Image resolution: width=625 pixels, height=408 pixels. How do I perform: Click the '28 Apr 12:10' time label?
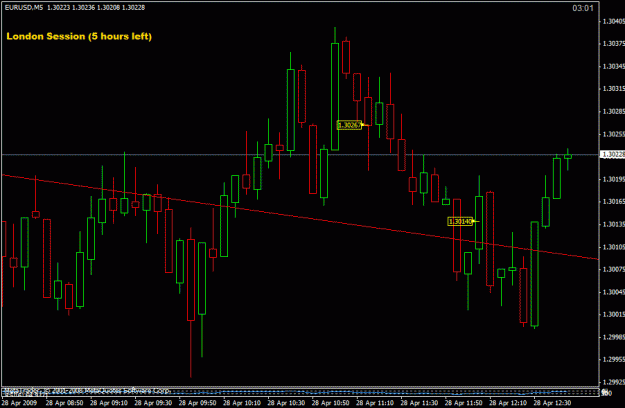(x=508, y=403)
